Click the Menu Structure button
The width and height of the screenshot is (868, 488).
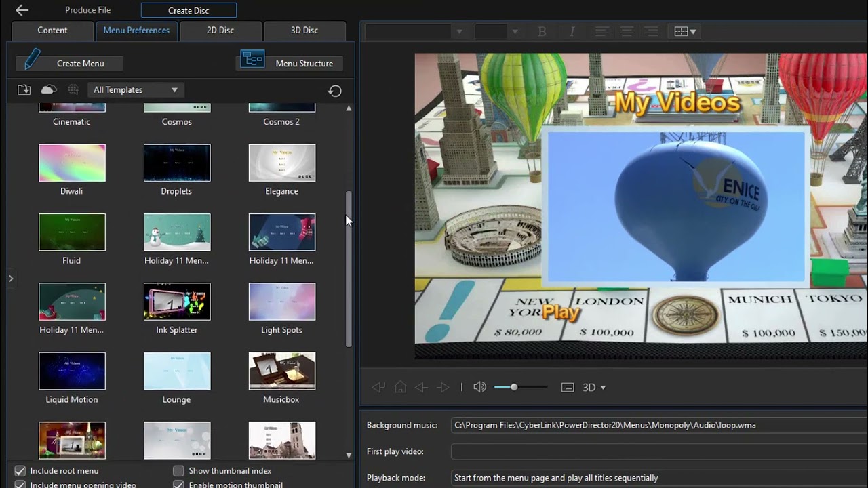tap(290, 63)
